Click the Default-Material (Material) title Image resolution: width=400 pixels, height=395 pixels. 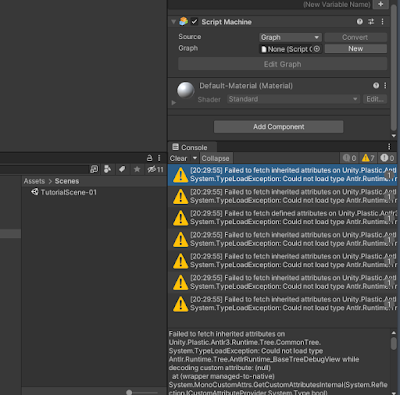click(246, 86)
